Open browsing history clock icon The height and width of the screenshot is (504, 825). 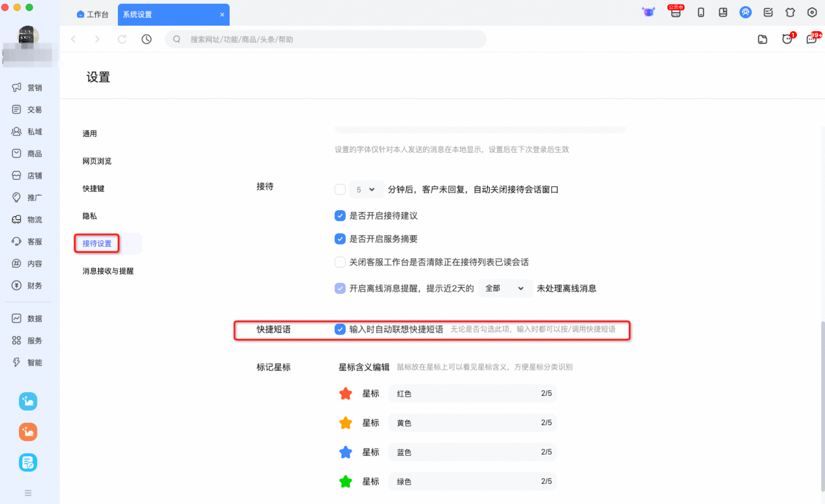147,39
